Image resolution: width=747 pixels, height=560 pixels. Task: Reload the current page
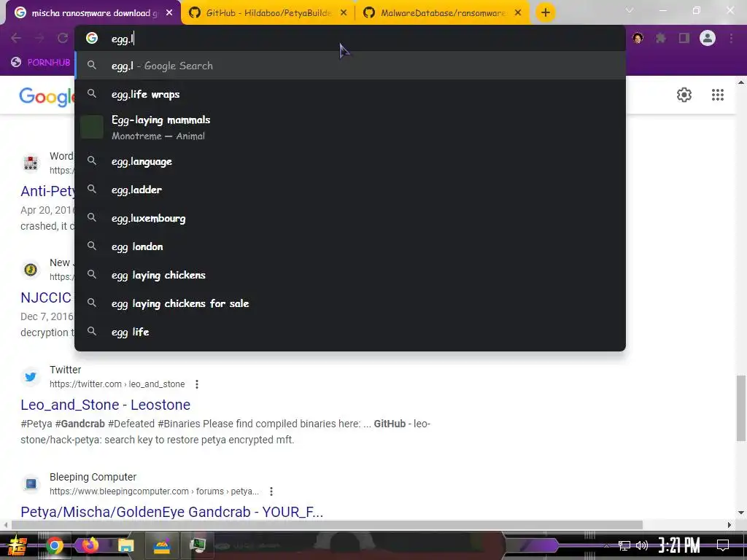tap(63, 38)
